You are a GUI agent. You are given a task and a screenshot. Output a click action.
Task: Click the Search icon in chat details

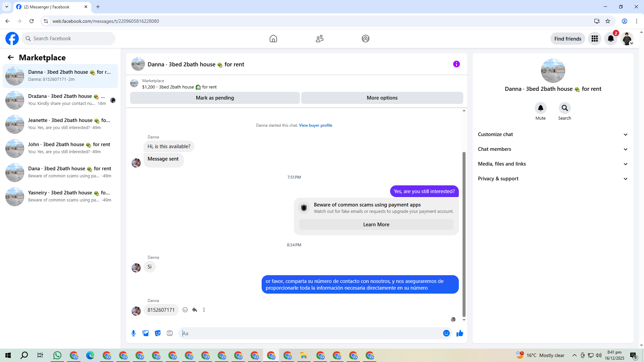pos(565,108)
